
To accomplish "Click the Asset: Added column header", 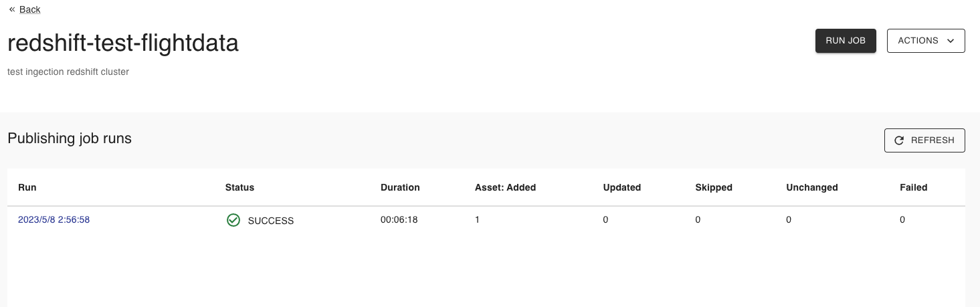I will tap(505, 187).
